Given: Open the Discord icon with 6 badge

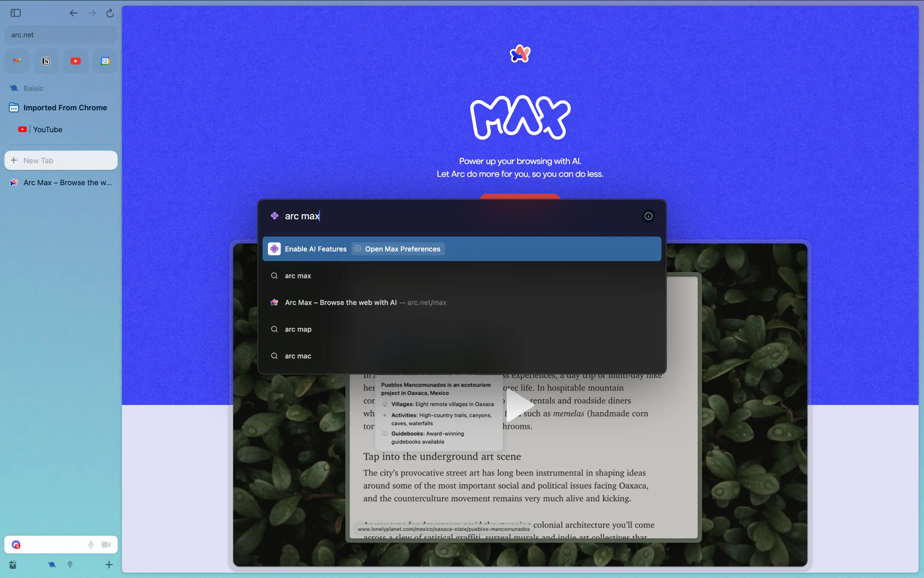Looking at the screenshot, I should click(16, 545).
